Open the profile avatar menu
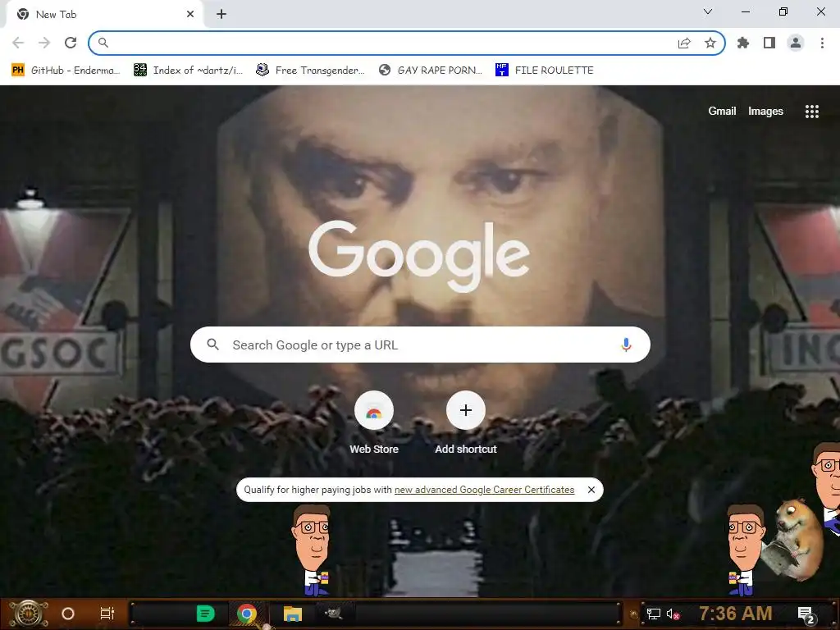 coord(796,43)
